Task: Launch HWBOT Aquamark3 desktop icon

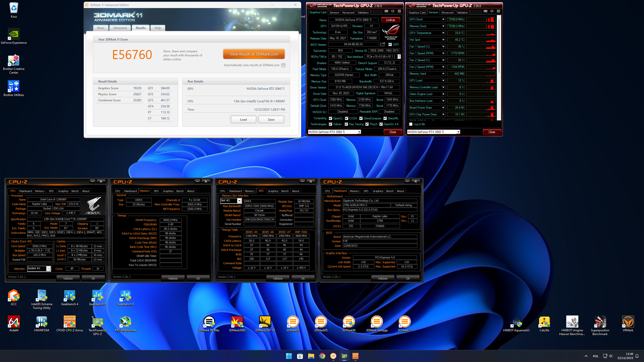Action: (x=516, y=324)
